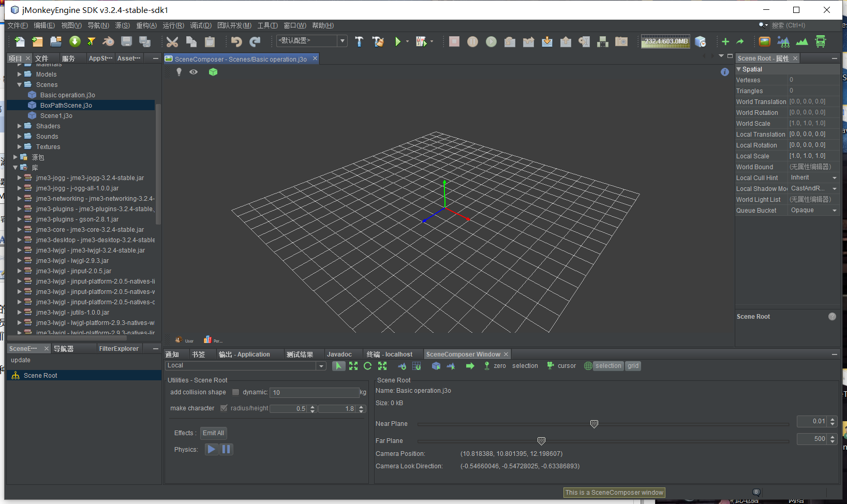Open the Queue Bucket Opaque dropdown
Image resolution: width=847 pixels, height=504 pixels.
tap(834, 211)
